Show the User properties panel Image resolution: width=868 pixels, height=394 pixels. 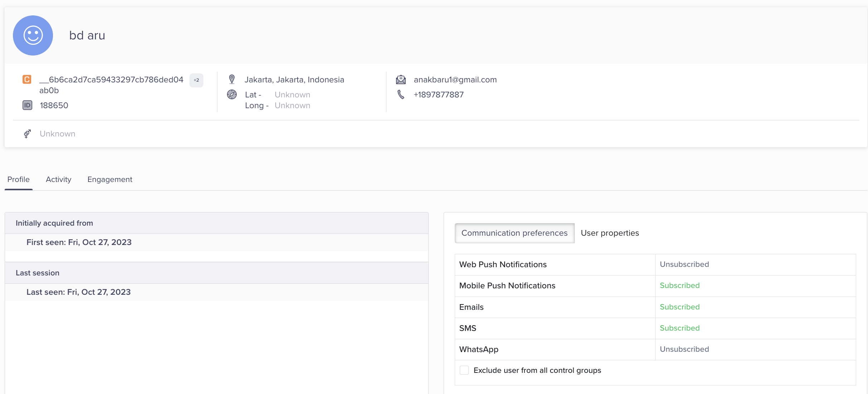click(x=609, y=233)
